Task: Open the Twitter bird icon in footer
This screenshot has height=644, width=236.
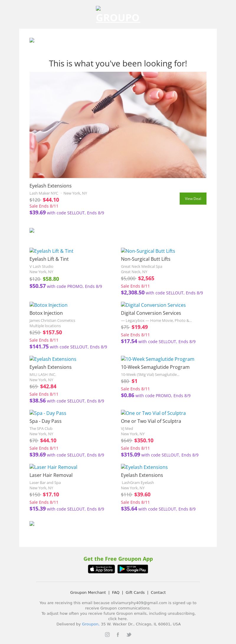Action: (x=129, y=634)
